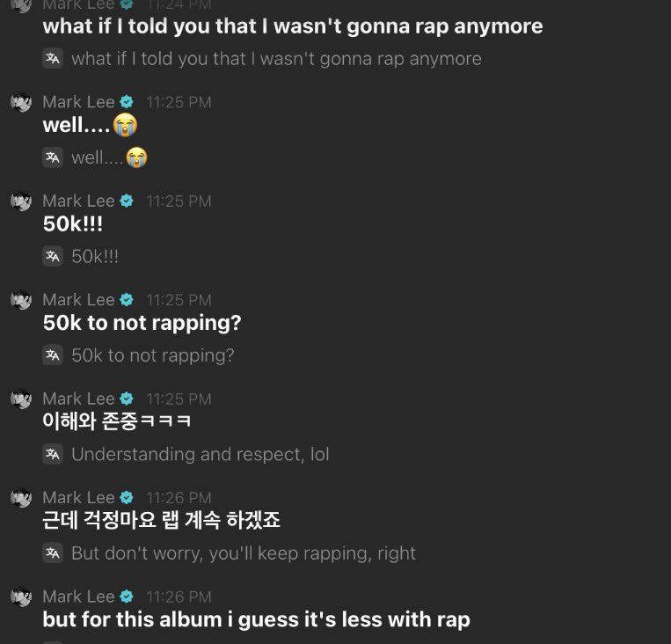Tap translate icon beside '50k!!!' translation

[53, 256]
